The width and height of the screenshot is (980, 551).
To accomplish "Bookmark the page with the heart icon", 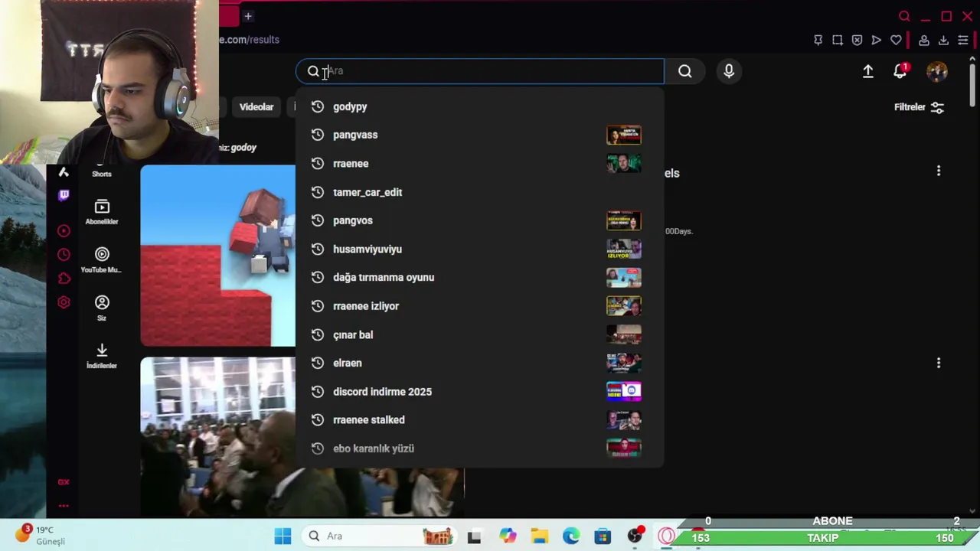I will (896, 40).
